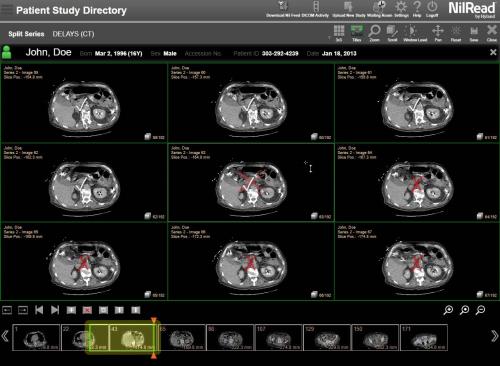Viewport: 500px width, 366px height.
Task: Click the orange top range marker triangle
Action: 154,320
